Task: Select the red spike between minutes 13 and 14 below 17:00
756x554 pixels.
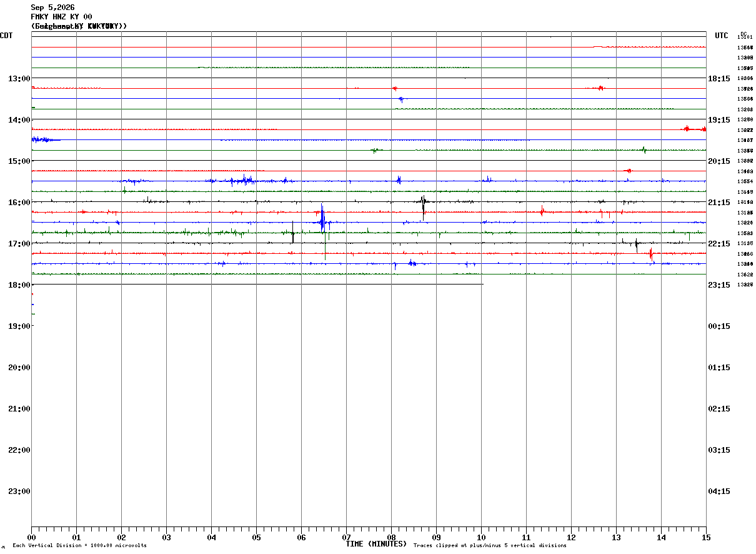Action: tap(650, 253)
